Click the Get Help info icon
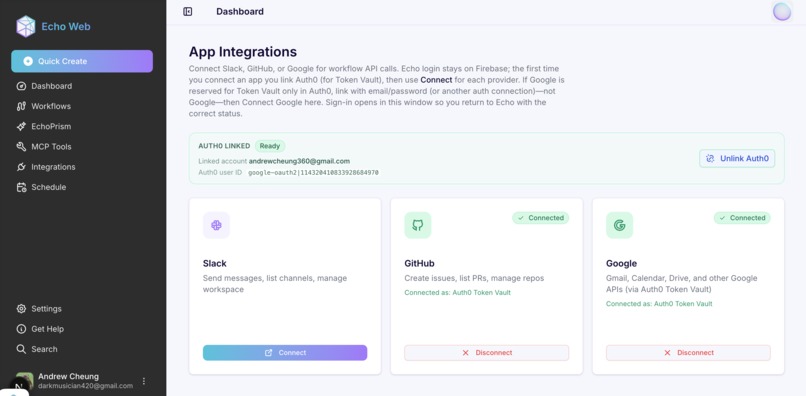 click(21, 329)
